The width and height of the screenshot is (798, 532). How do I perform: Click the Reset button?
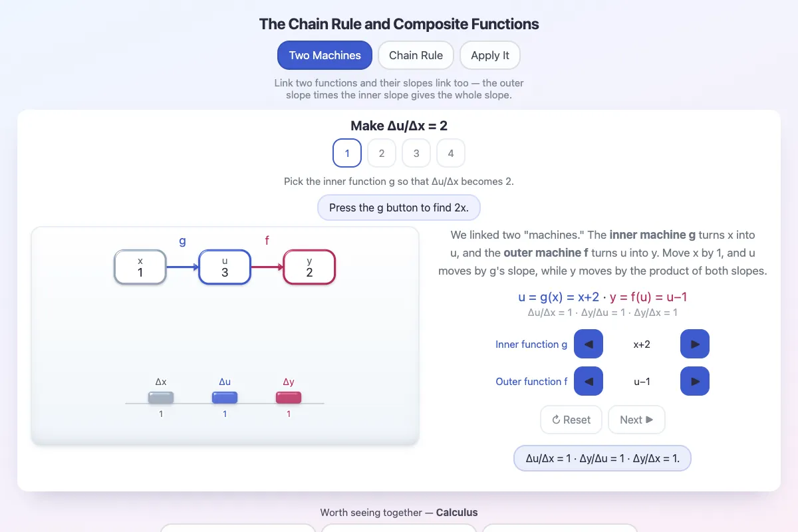coord(571,420)
